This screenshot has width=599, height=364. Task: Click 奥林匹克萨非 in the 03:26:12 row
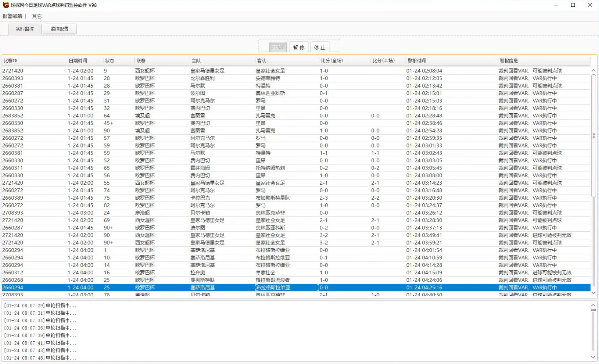270,213
